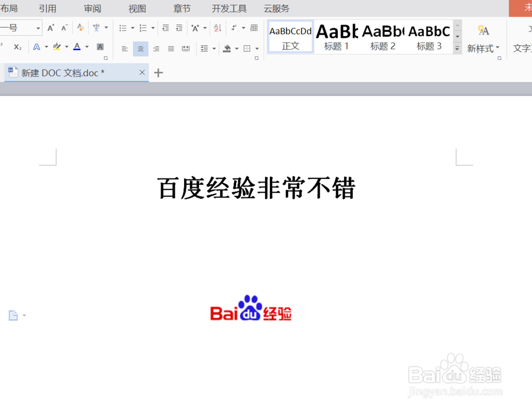
Task: Apply the 正文 (Normal) style
Action: pos(290,37)
